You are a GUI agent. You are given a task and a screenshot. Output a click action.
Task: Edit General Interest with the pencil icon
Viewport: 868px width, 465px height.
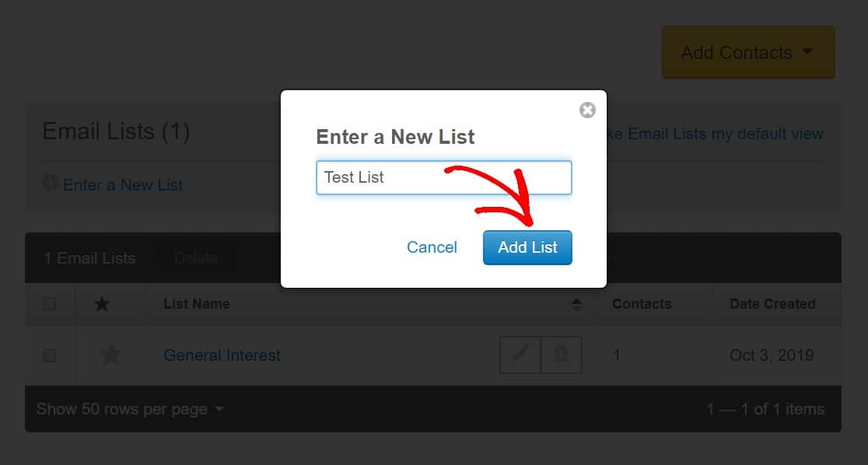[520, 355]
